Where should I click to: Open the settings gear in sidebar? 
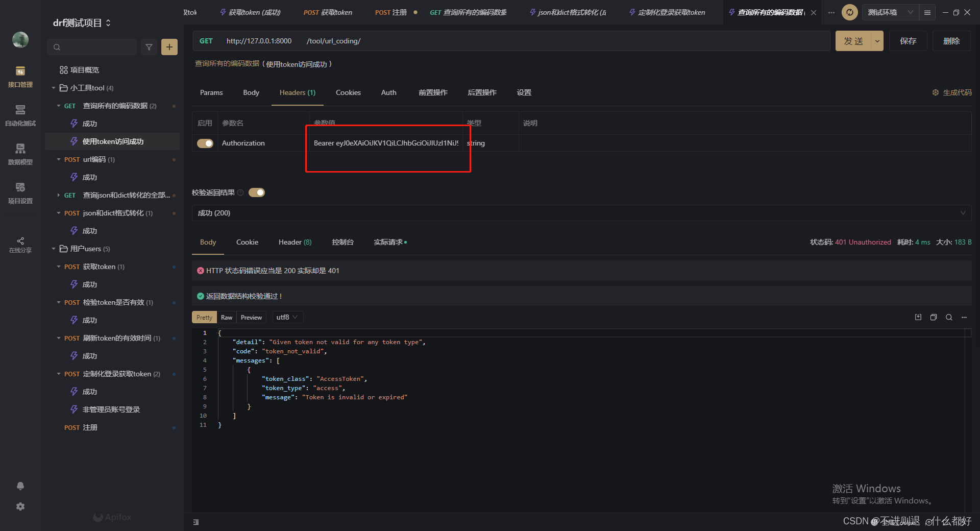pyautogui.click(x=20, y=506)
